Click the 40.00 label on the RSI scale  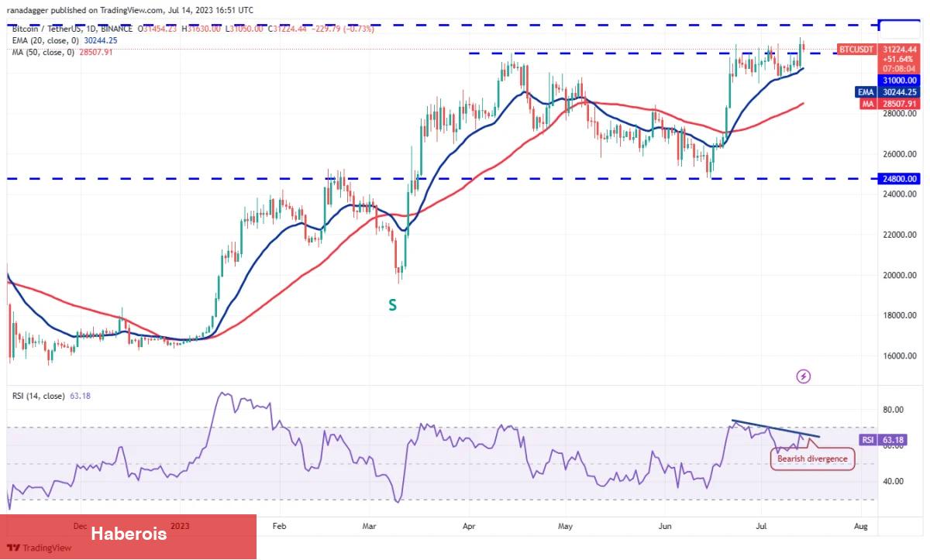(x=894, y=481)
